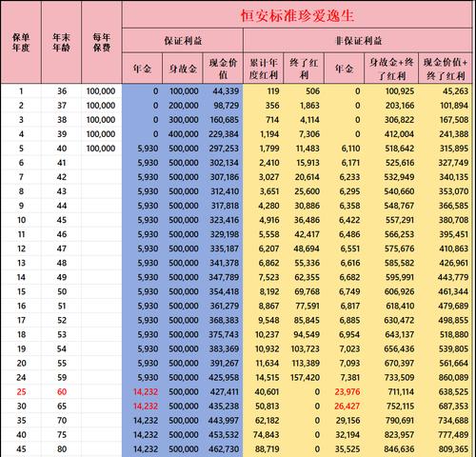Select the cell showing 1,863
476x457 pixels.
tap(309, 106)
